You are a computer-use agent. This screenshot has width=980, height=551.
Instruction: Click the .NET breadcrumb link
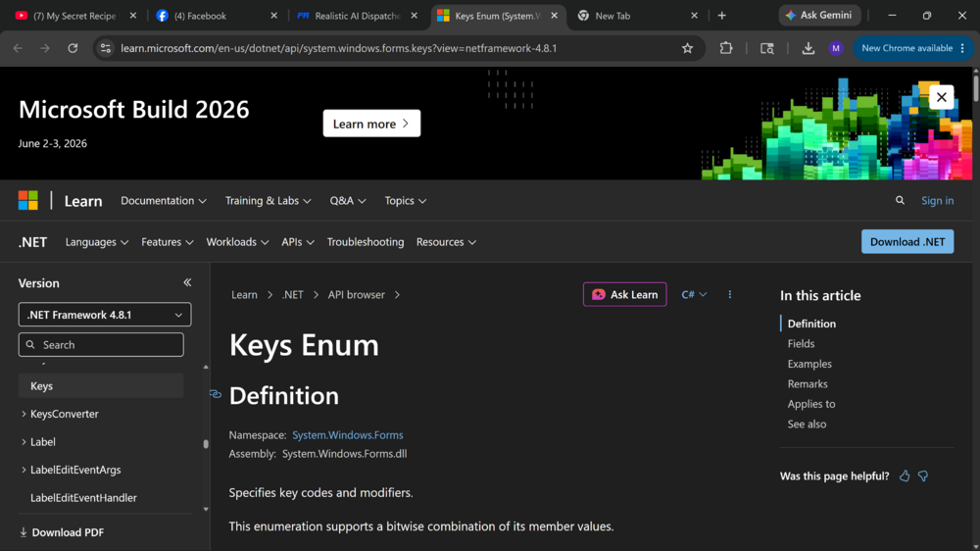click(292, 294)
